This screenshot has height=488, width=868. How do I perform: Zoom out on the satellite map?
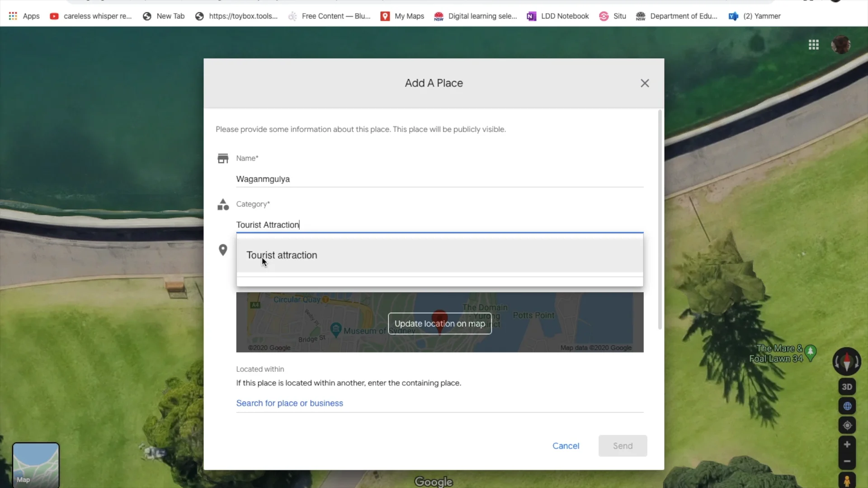click(x=847, y=461)
